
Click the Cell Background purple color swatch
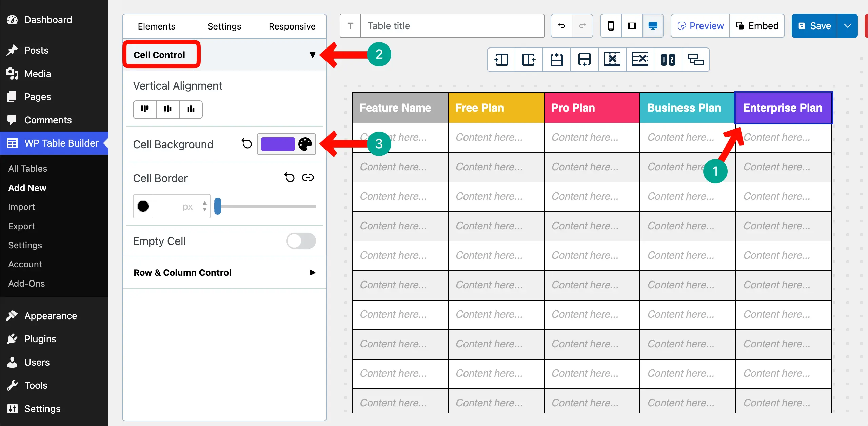coord(278,144)
